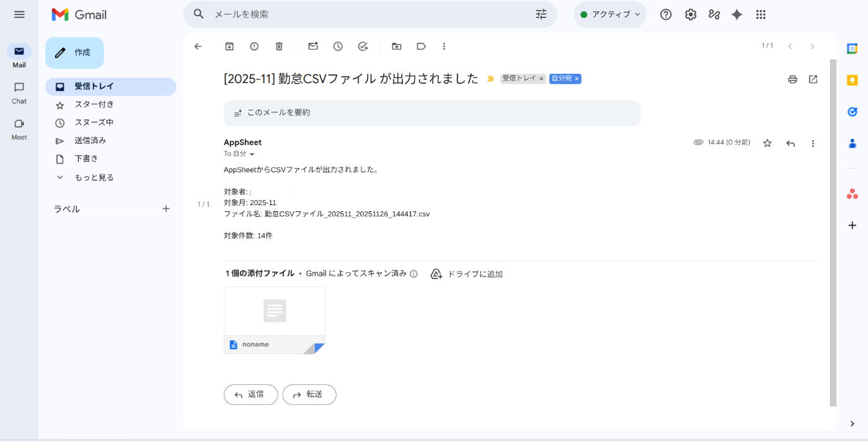Viewport: 868px width, 442px height.
Task: Open the アクティブ status dropdown
Action: (x=610, y=14)
